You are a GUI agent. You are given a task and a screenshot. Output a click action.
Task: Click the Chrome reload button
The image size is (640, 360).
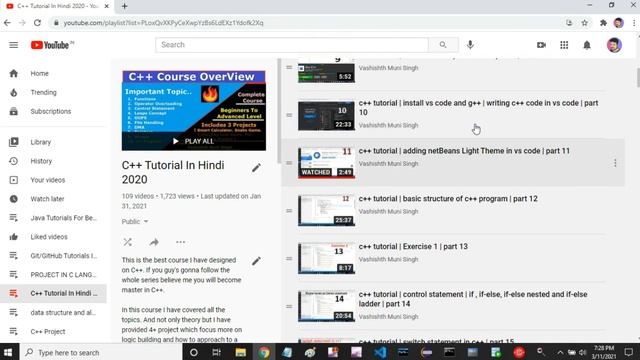click(37, 23)
